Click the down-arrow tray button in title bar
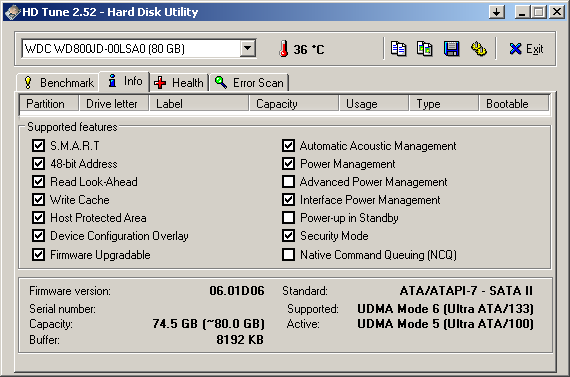The image size is (570, 377). (497, 12)
